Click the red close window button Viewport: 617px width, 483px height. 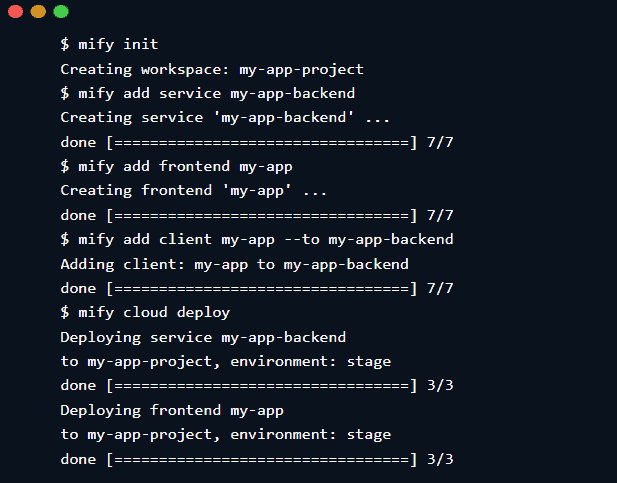(16, 12)
